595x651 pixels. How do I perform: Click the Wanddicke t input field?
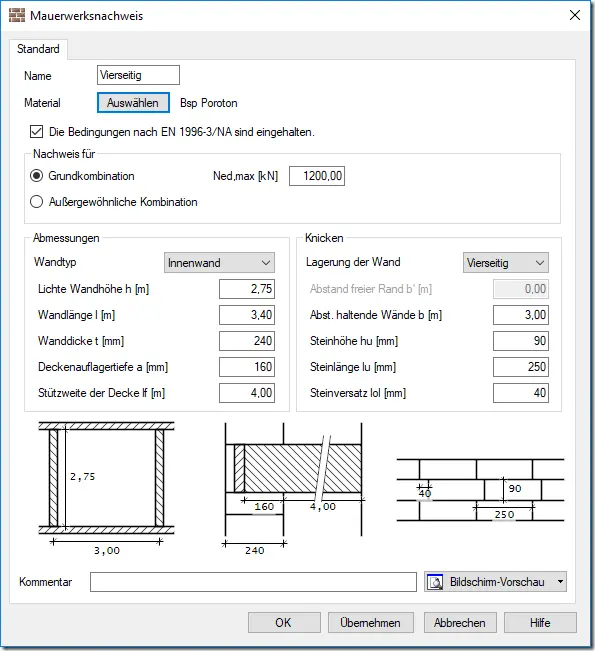point(247,341)
